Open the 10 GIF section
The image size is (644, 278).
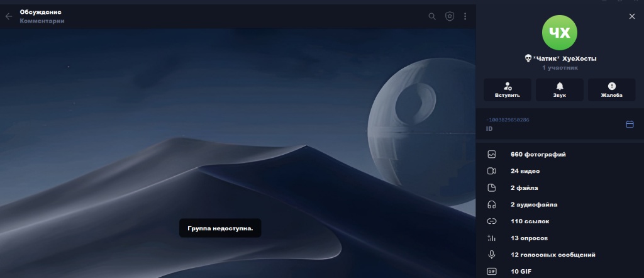(559, 272)
